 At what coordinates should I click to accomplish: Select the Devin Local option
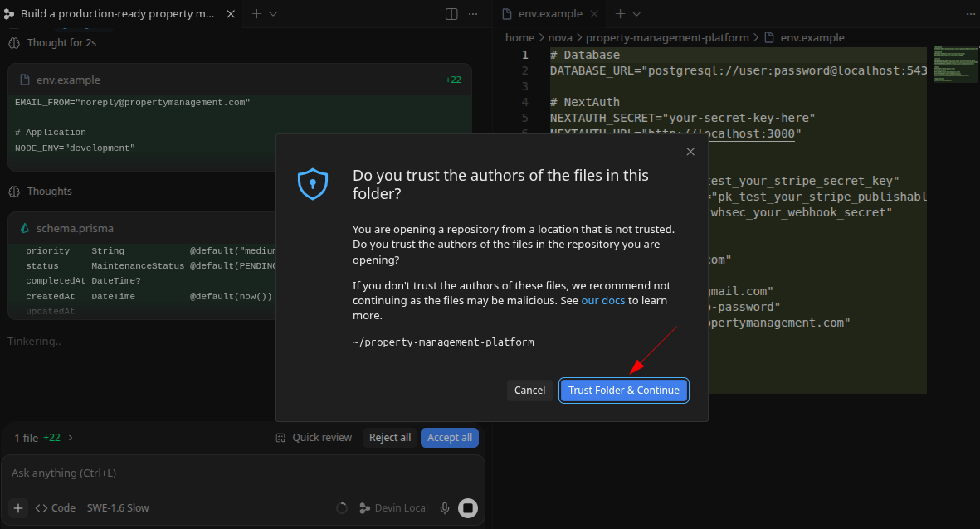click(394, 508)
